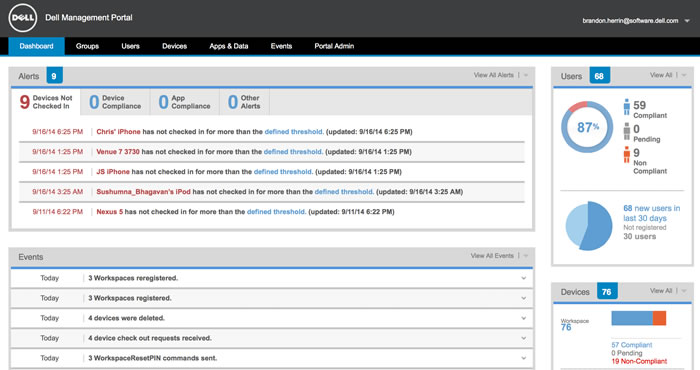Go to the Portal Admin menu
700x370 pixels.
[x=334, y=46]
